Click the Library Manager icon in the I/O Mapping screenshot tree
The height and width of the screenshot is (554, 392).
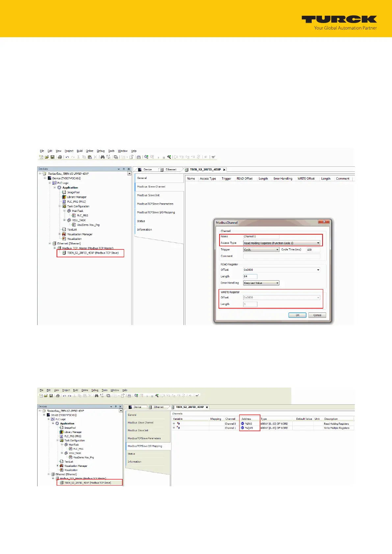[62, 432]
